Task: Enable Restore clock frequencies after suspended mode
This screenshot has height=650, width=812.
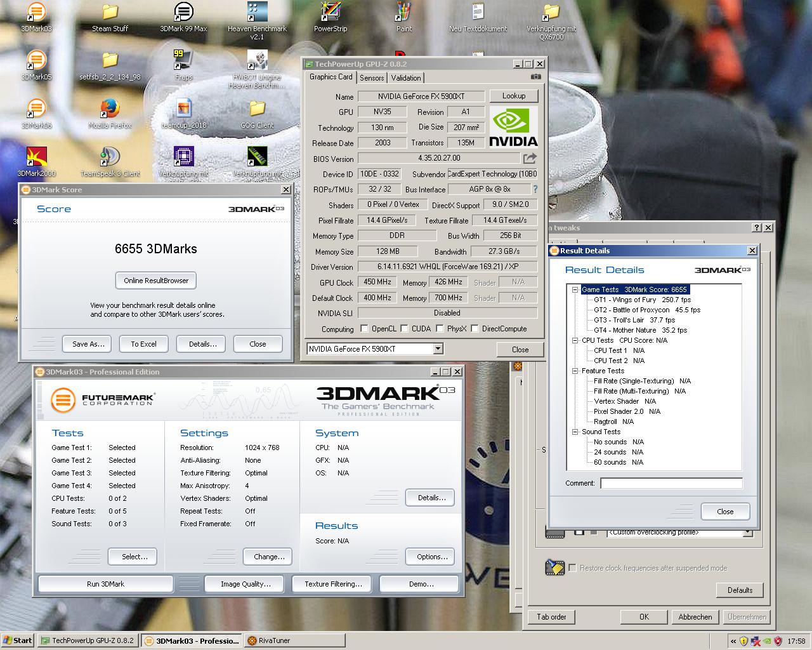Action: coord(573,567)
